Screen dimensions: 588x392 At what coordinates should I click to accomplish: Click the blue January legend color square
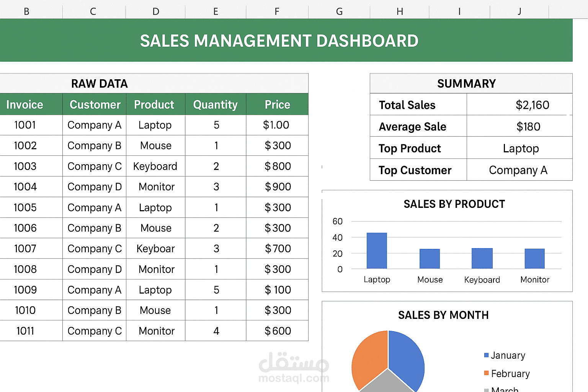486,355
